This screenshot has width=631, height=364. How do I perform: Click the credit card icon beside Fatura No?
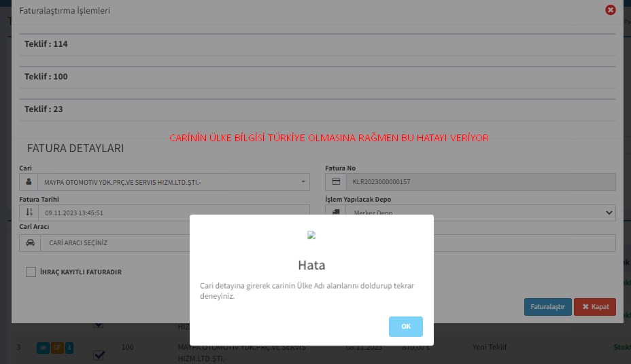[x=336, y=182]
